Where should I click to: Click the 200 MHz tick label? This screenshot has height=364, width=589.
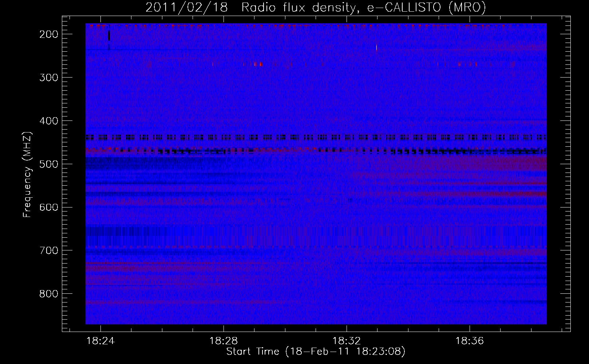click(48, 34)
